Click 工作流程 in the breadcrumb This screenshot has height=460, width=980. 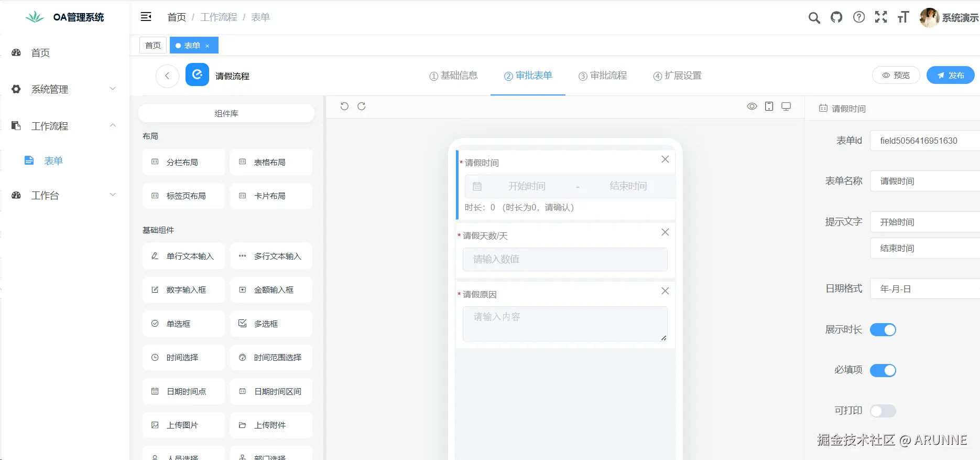[x=219, y=17]
